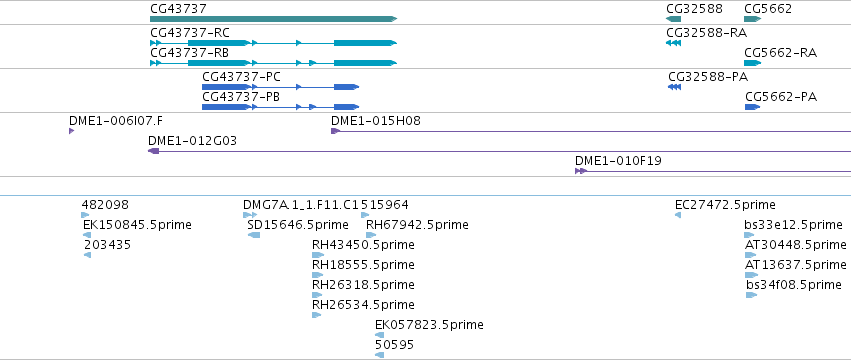Click the bs33e12.5prime EST glyph
The image size is (851, 360).
[750, 235]
